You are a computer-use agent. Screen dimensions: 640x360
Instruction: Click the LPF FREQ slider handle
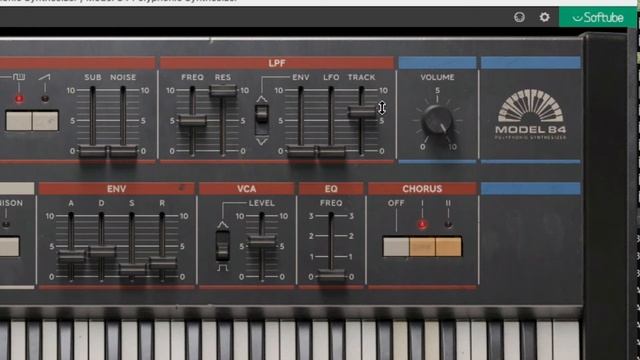[x=192, y=120]
